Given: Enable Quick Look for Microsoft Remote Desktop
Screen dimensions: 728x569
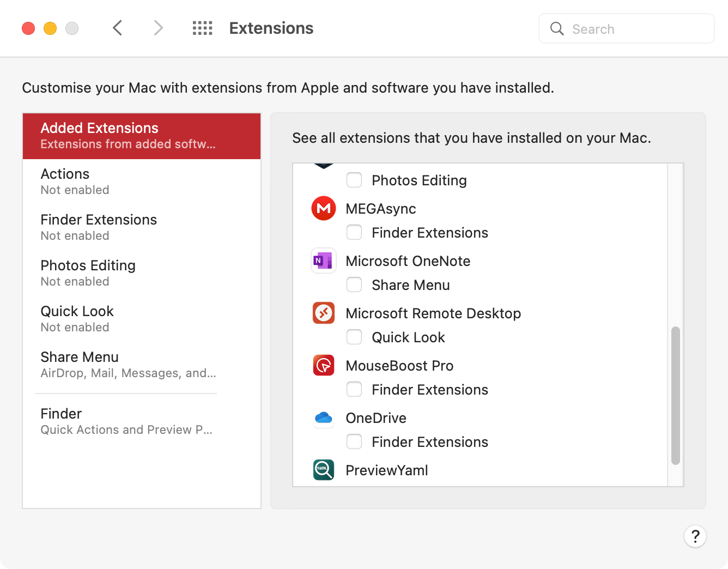Looking at the screenshot, I should (x=354, y=337).
